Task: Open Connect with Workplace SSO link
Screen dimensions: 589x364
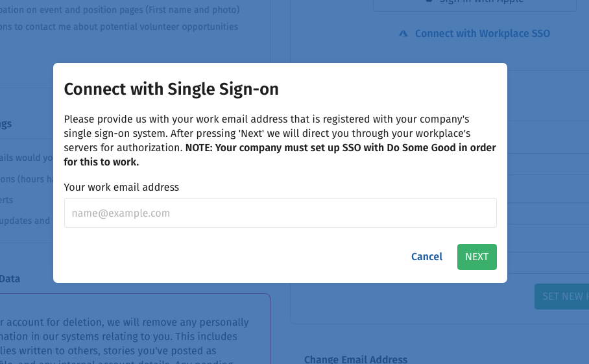Action: click(483, 34)
